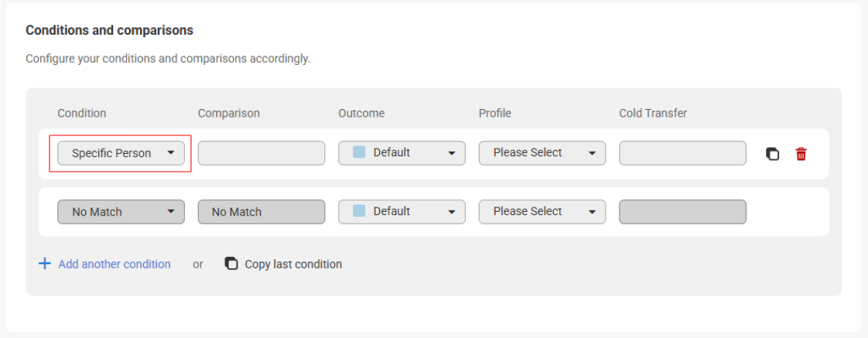The image size is (868, 338).
Task: Focus the Cold Transfer field in the first row
Action: (682, 153)
